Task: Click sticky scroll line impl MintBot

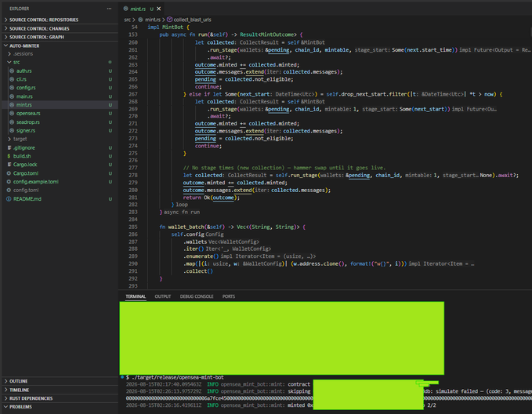Action: tap(169, 27)
